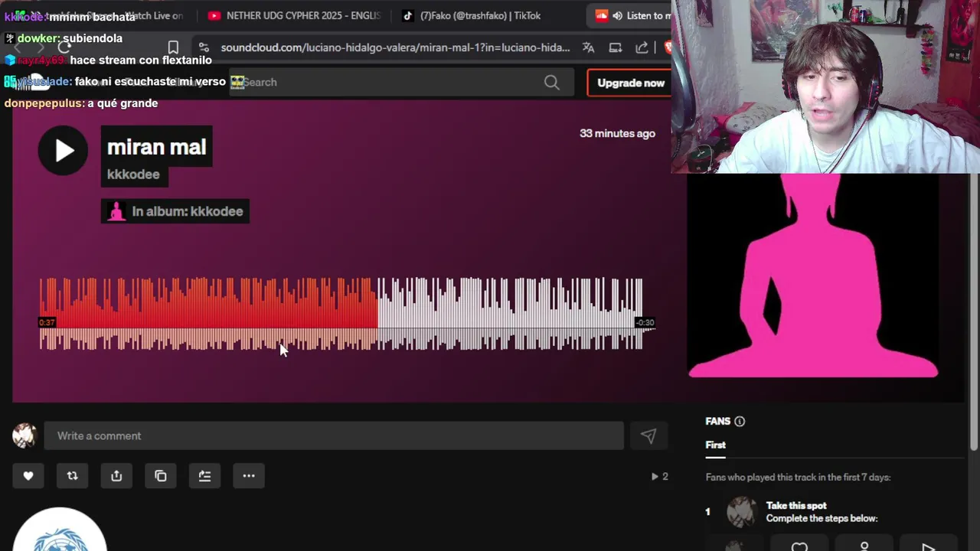Click the 'Complete the steps below:' text

click(822, 519)
